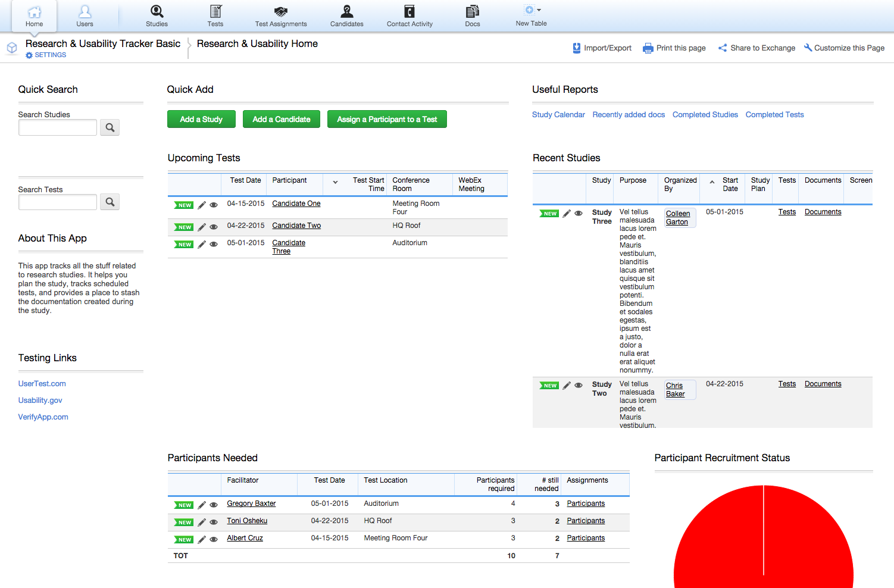894x588 pixels.
Task: Toggle sort arrow beside Start Date header
Action: [712, 182]
